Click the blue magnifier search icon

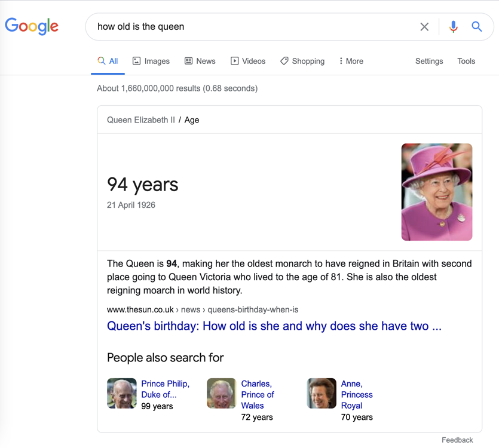click(x=476, y=26)
